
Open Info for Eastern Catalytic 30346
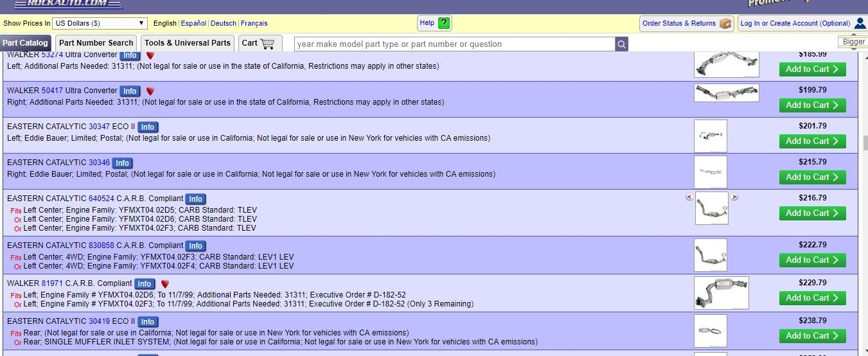coord(122,163)
